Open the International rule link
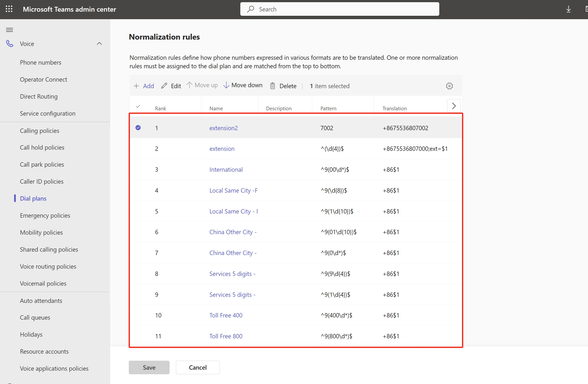The image size is (588, 384). [x=226, y=170]
